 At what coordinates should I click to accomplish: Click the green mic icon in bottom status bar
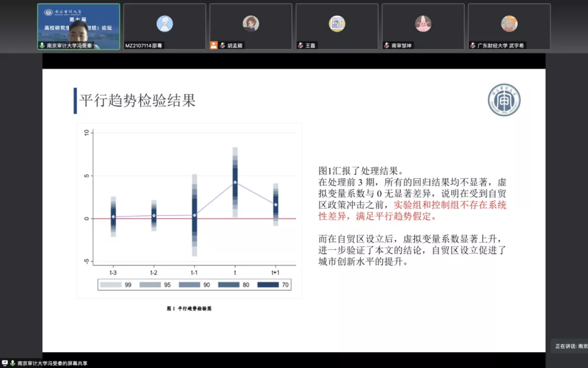pos(12,363)
